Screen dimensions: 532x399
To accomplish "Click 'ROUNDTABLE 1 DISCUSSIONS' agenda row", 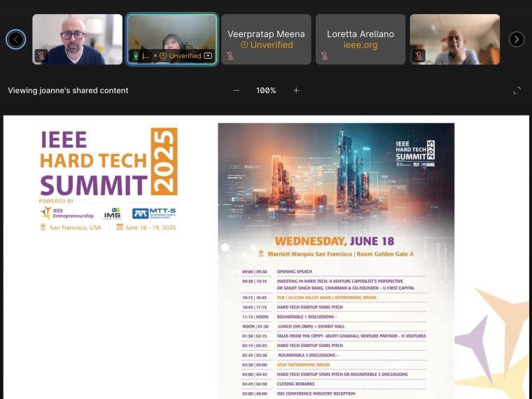I will pyautogui.click(x=333, y=317).
